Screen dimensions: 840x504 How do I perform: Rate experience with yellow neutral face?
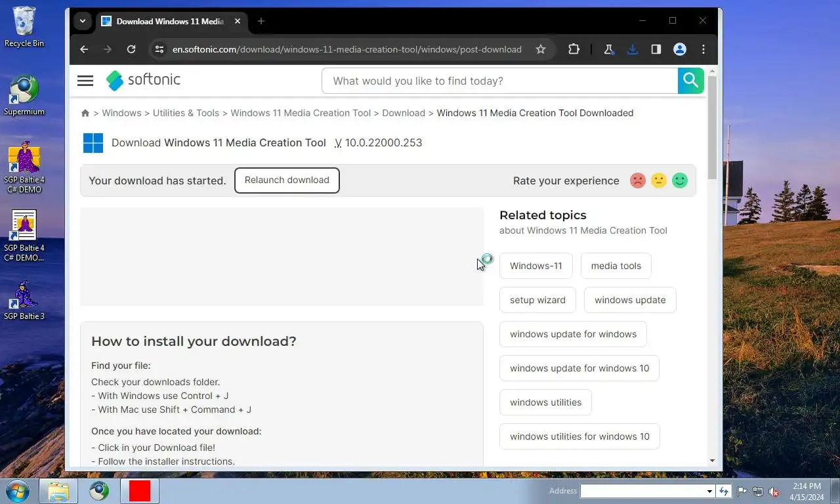point(659,180)
